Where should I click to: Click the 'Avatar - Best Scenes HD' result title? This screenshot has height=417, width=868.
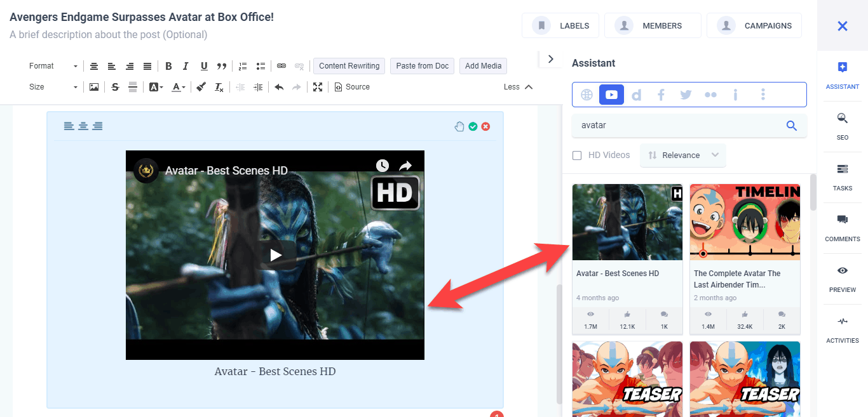click(x=618, y=274)
